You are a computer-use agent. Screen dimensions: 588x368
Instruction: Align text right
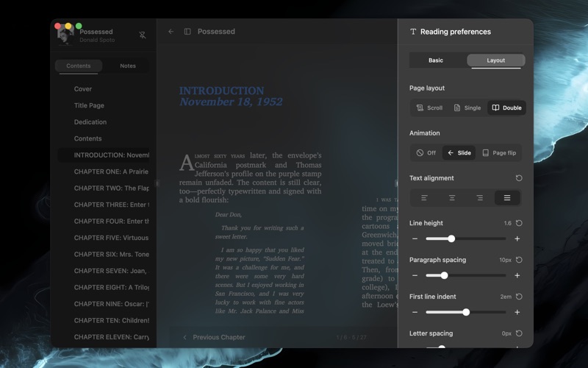[480, 198]
